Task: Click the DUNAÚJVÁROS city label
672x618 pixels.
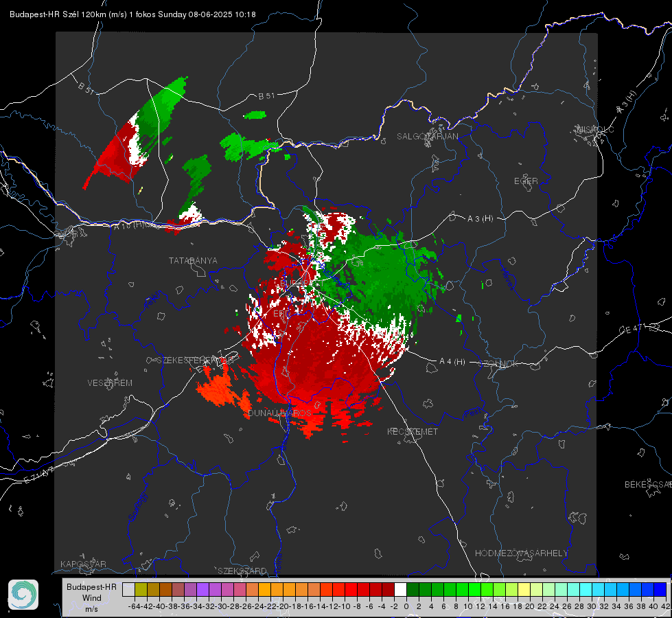Action: [280, 413]
